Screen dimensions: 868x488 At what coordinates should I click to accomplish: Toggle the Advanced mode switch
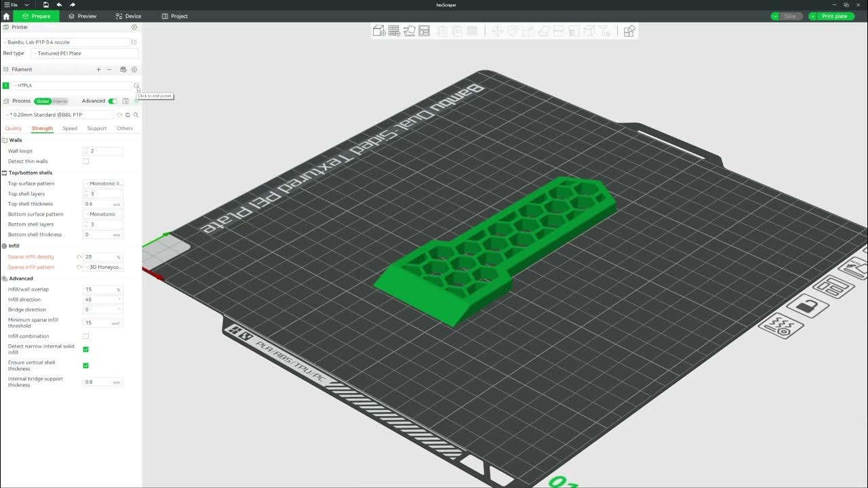(113, 101)
